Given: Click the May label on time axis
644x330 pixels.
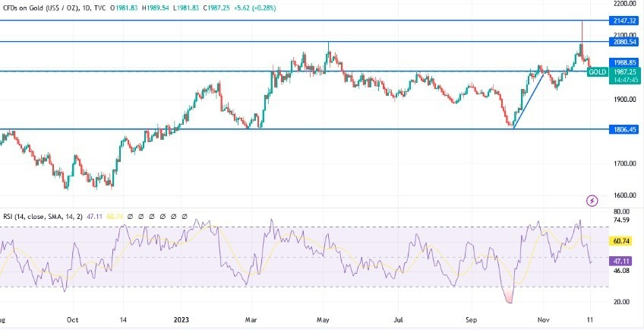Looking at the screenshot, I should [324, 319].
